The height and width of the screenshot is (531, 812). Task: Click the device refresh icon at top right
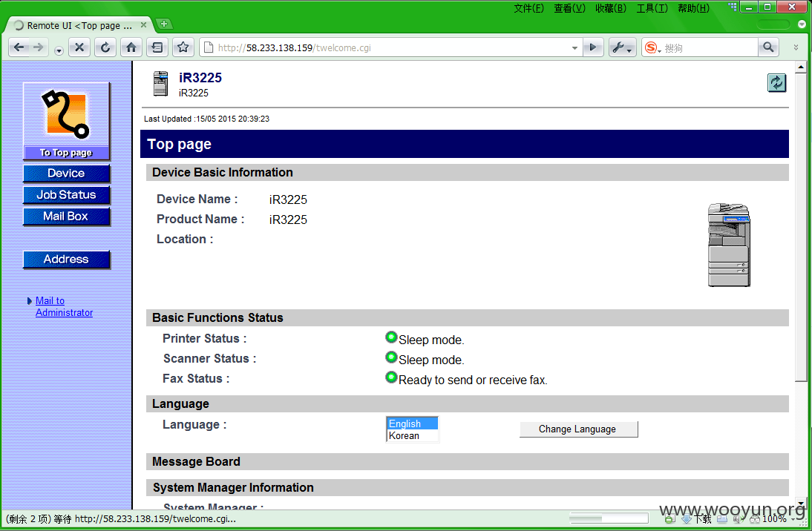[776, 83]
